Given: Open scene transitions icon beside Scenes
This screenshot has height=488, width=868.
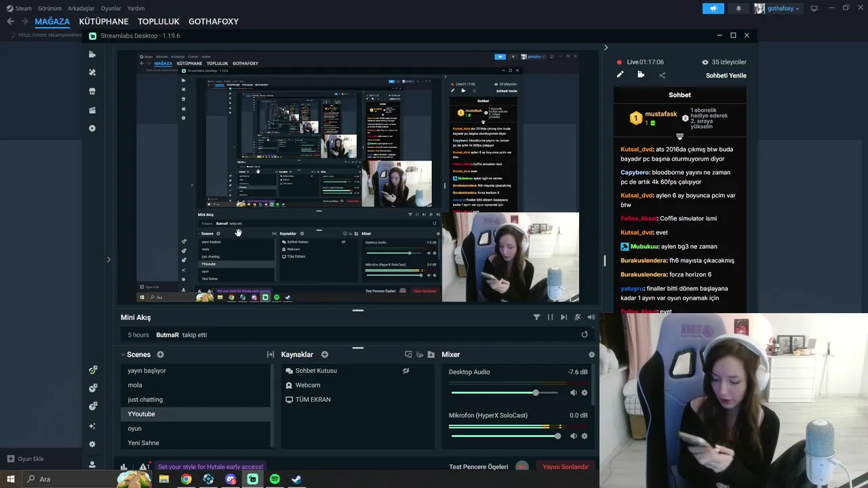Looking at the screenshot, I should click(271, 354).
